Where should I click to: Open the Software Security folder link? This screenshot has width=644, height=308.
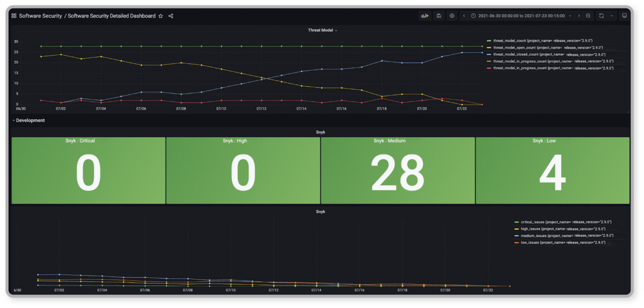pyautogui.click(x=41, y=16)
